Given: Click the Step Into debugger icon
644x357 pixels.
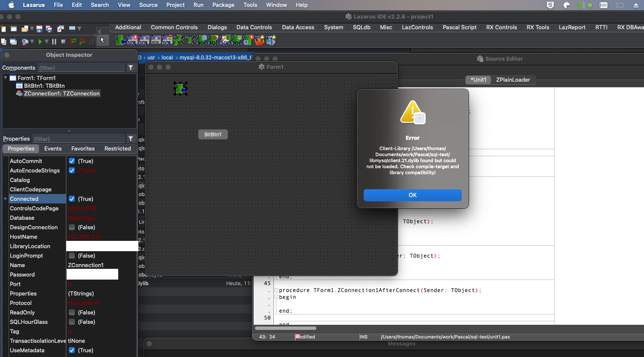Looking at the screenshot, I should 73,41.
